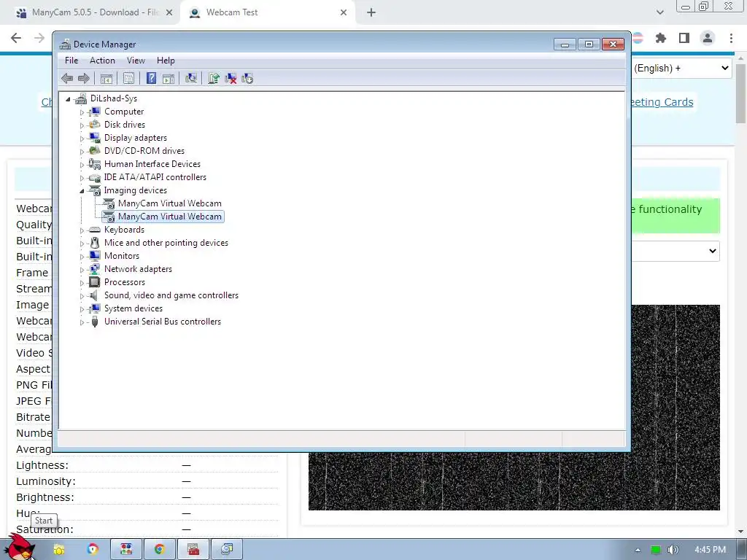Select the Processors category

pos(125,282)
